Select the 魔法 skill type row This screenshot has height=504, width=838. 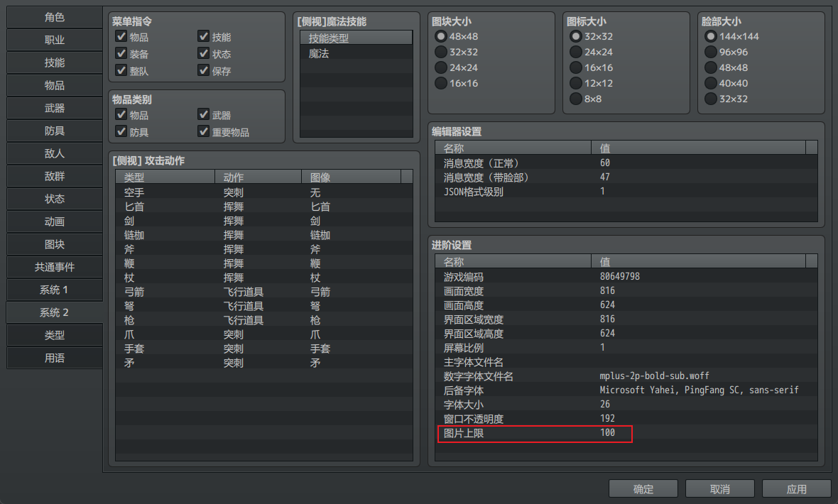click(x=356, y=54)
